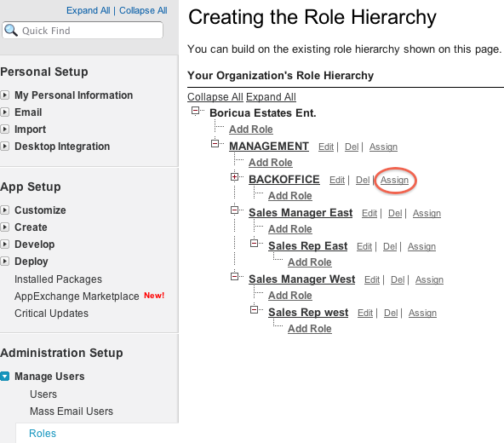This screenshot has height=443, width=504.
Task: Collapse the Boricua Estates Ent. tree node
Action: pyautogui.click(x=195, y=111)
